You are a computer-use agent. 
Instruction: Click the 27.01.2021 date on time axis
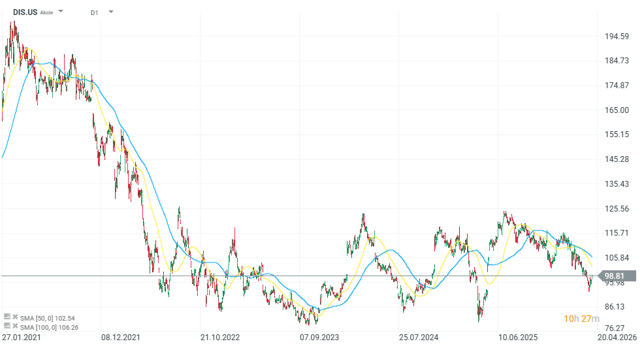click(x=20, y=338)
